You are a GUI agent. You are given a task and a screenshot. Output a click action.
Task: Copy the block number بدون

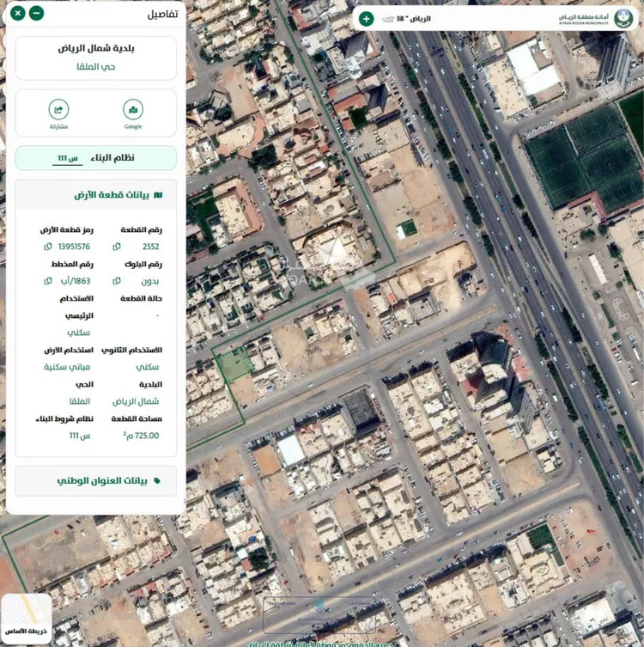point(117,281)
